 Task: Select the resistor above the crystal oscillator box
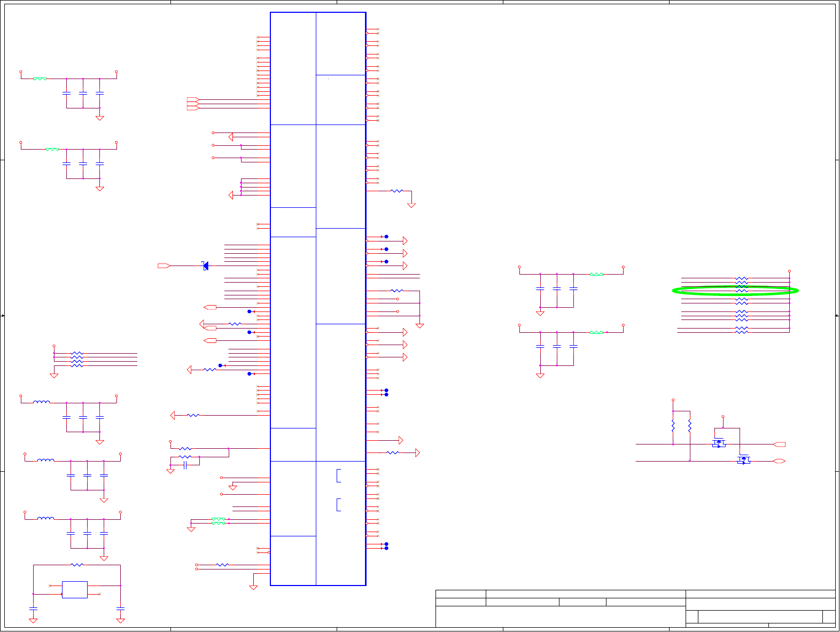tap(77, 565)
